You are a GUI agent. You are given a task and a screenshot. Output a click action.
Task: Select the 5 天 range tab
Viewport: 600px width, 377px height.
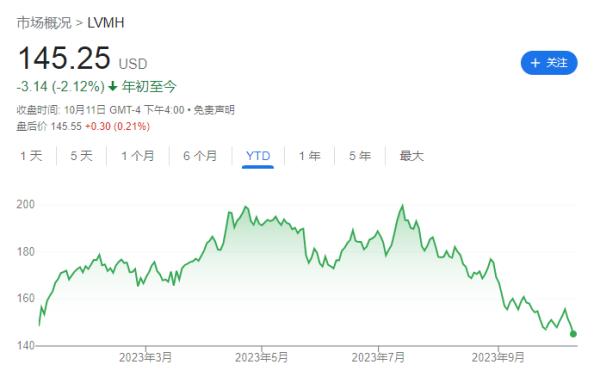click(82, 156)
